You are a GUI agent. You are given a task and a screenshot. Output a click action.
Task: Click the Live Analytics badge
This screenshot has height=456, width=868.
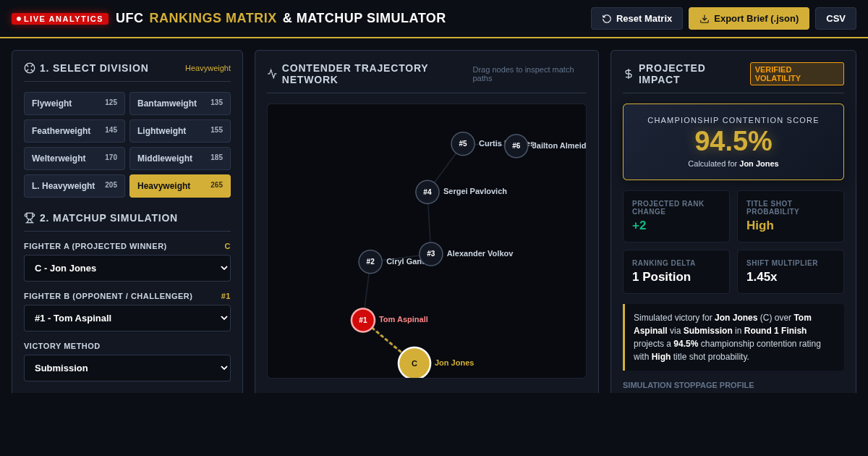[60, 19]
